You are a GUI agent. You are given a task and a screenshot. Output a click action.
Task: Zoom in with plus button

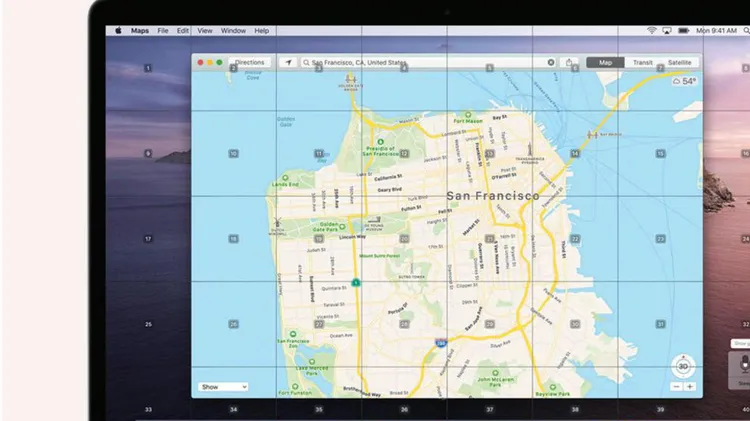click(x=689, y=387)
